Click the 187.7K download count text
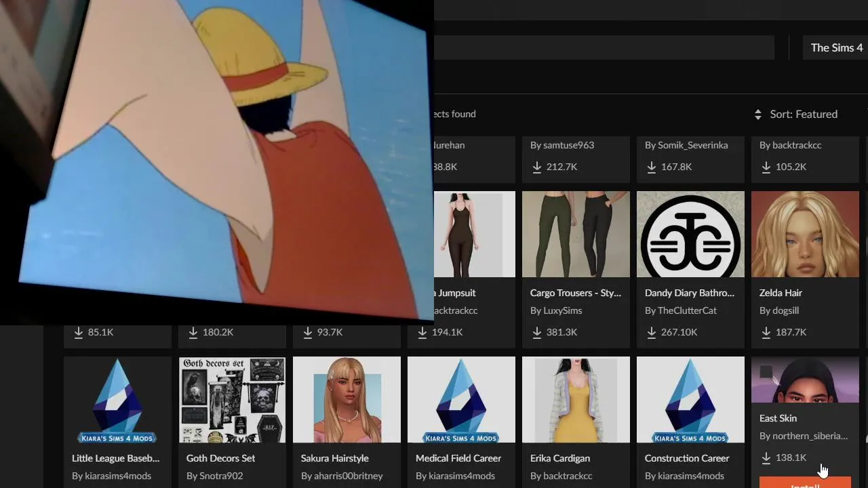 791,332
